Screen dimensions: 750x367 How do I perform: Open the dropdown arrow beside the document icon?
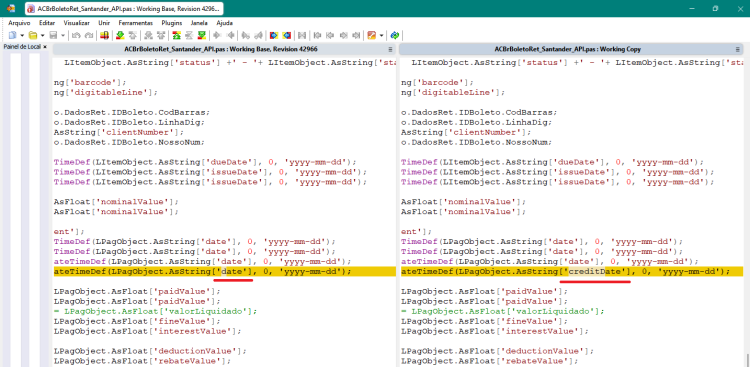coord(22,35)
